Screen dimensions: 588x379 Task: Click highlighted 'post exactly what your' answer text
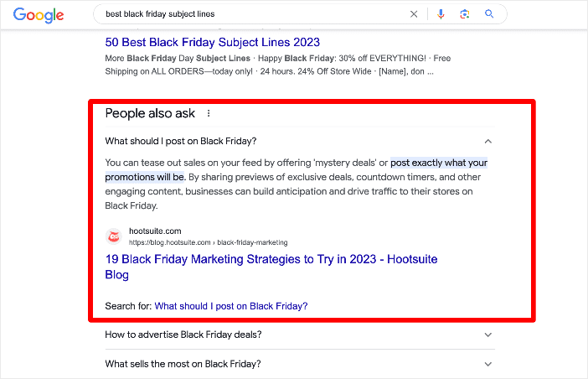[439, 163]
